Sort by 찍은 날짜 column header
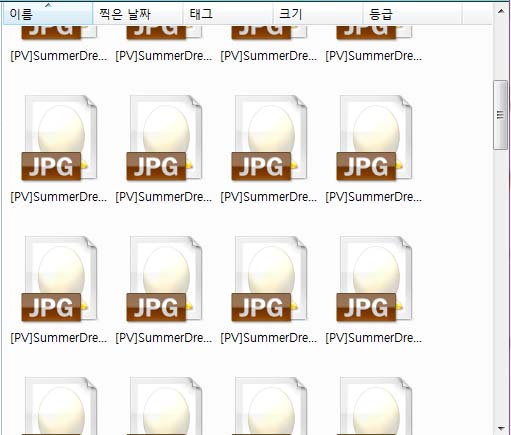511x435 pixels. pos(138,14)
